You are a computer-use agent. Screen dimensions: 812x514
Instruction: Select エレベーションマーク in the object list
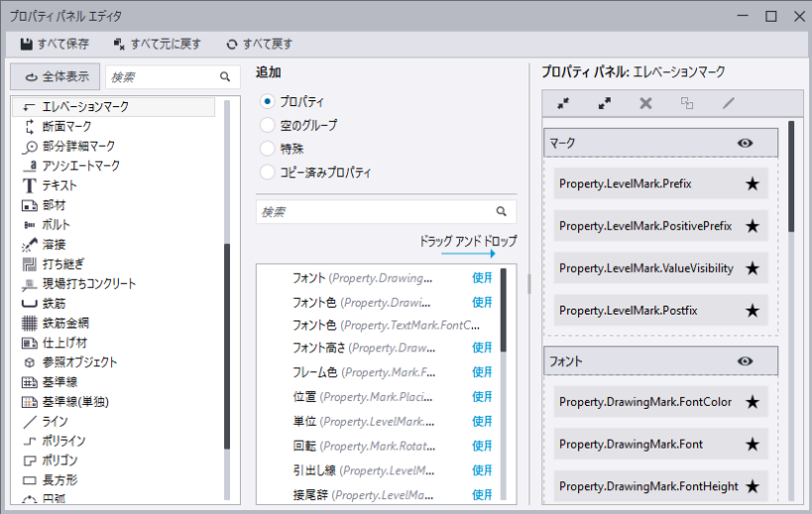point(114,107)
